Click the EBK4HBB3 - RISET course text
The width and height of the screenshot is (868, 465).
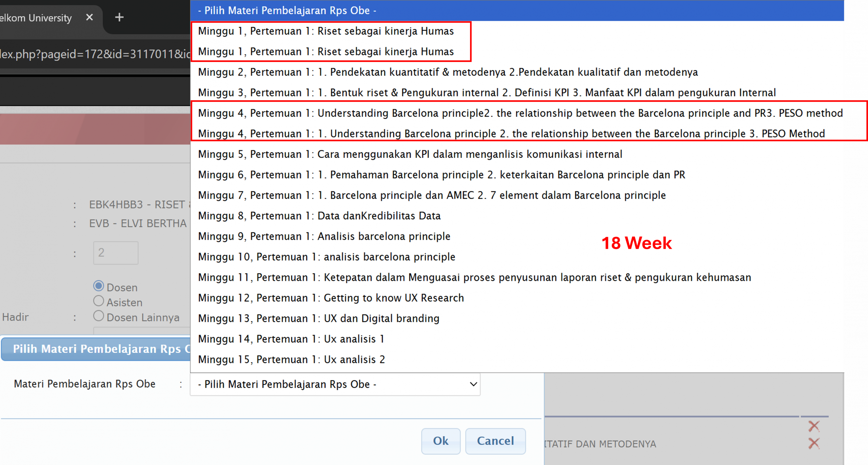(x=139, y=205)
